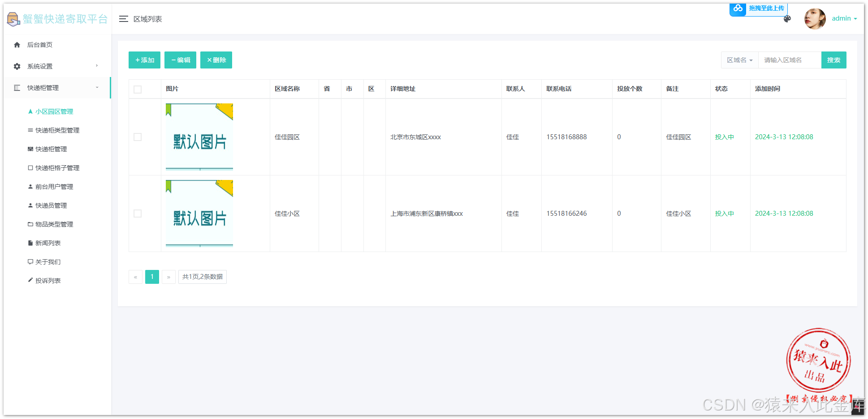Click address 上海市浦东新区康桥镇xxx

[x=427, y=214]
